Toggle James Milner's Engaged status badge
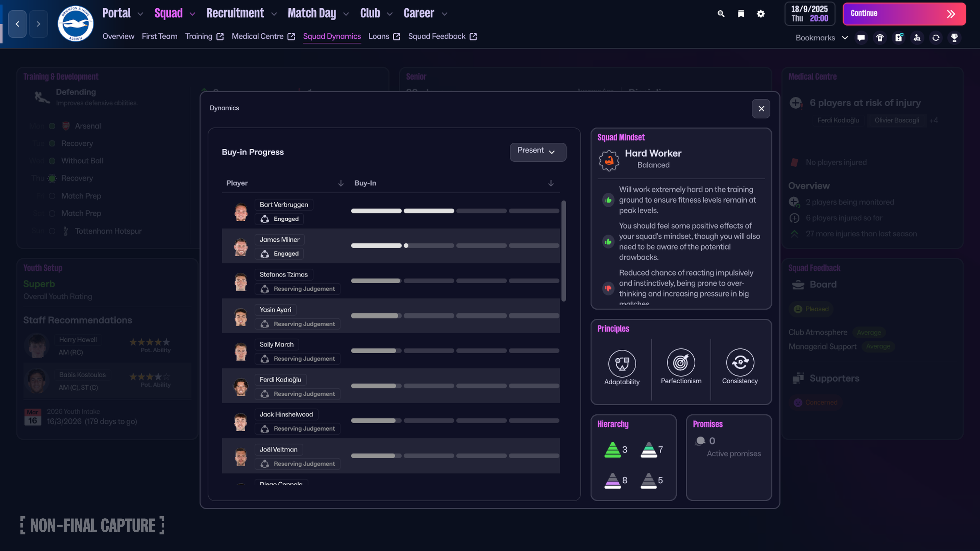 point(279,253)
